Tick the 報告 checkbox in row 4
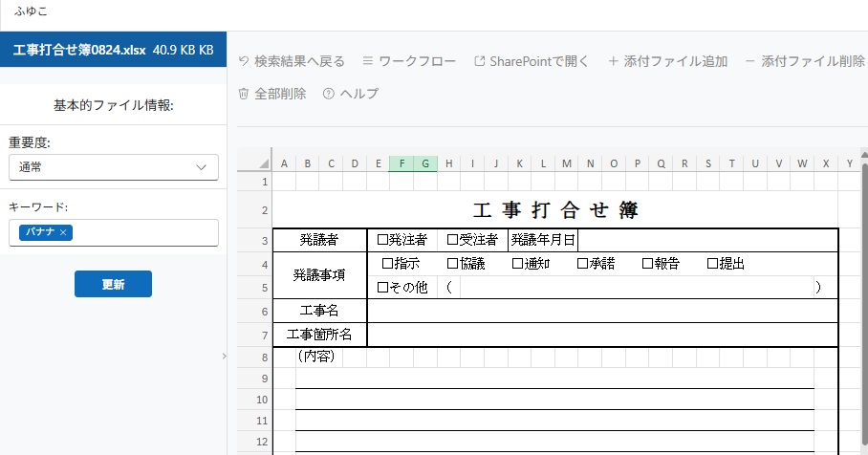 [647, 264]
